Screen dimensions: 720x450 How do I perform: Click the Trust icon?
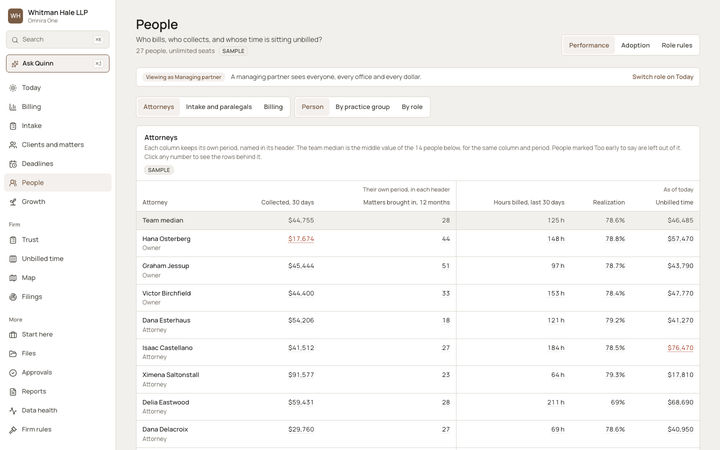13,240
